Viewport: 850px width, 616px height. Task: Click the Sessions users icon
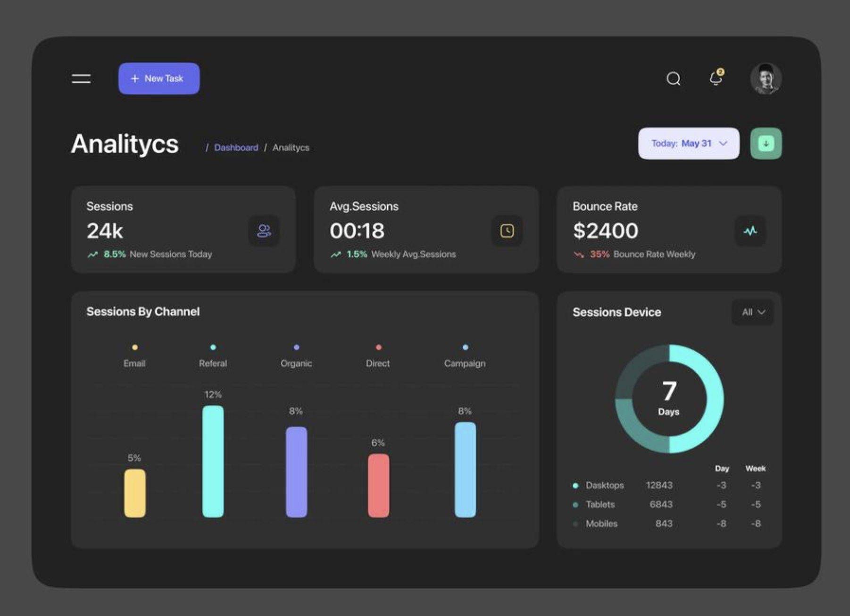tap(264, 231)
